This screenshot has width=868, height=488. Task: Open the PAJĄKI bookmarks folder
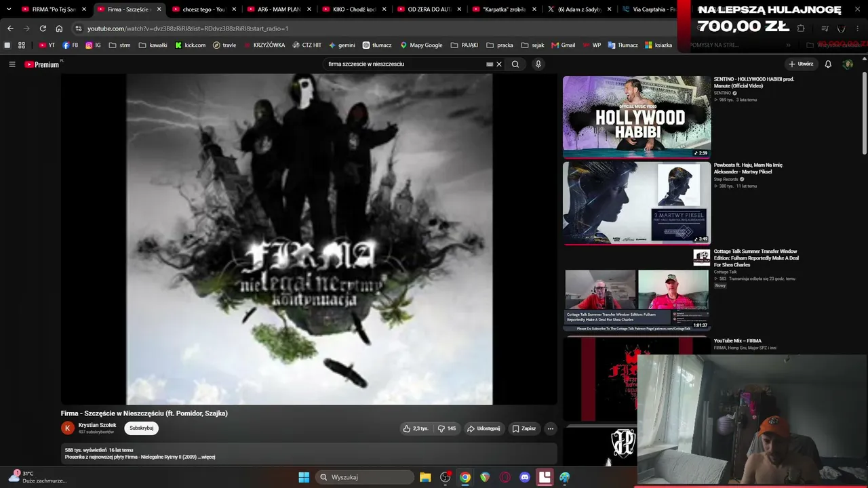point(465,45)
